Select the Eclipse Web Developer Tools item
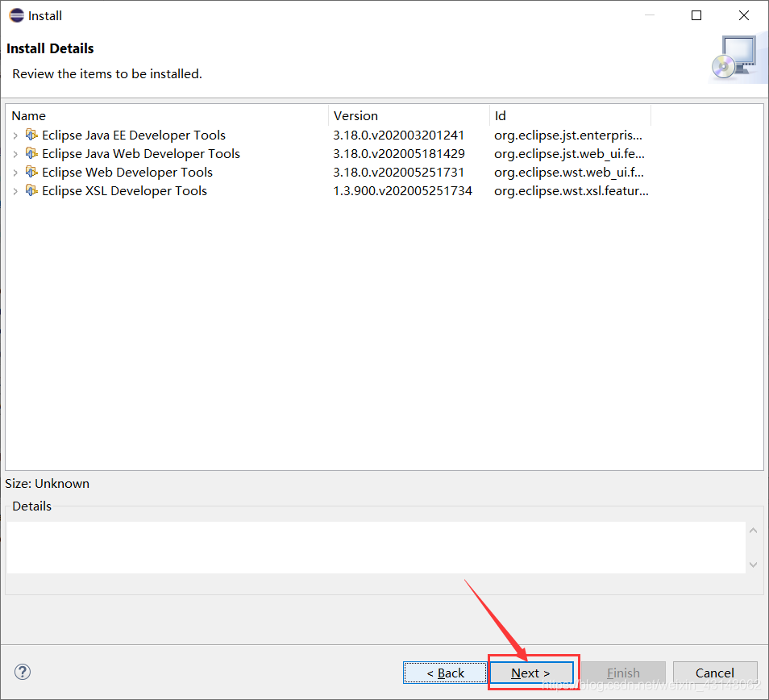Screen dimensions: 769x700 pyautogui.click(x=127, y=173)
